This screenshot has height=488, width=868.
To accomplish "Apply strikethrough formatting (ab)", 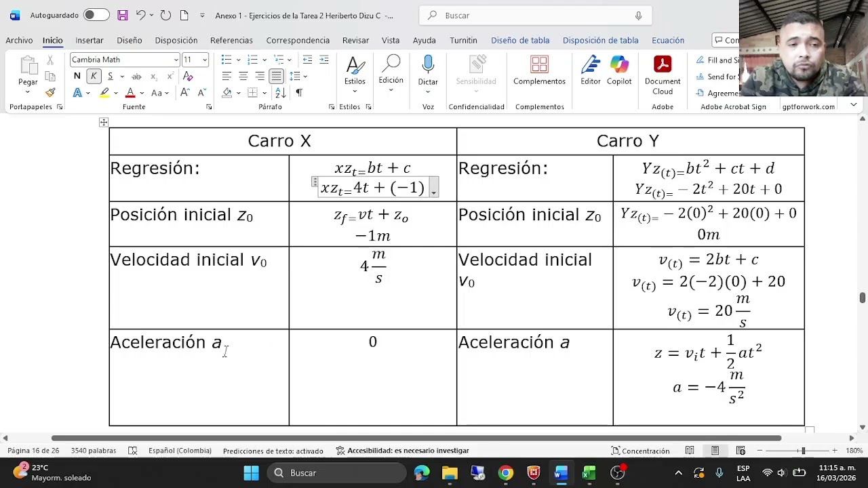I will [x=136, y=76].
